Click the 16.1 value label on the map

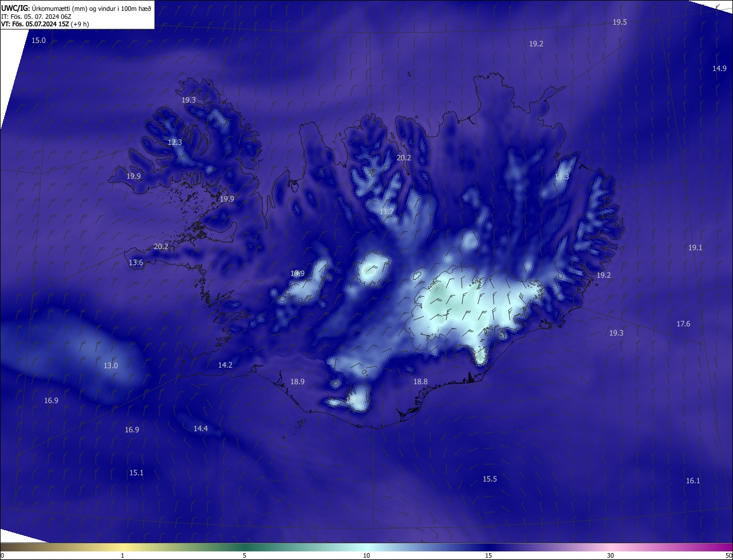(x=693, y=481)
